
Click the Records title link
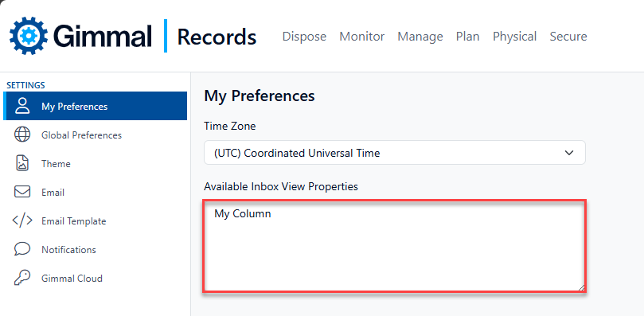pos(217,37)
